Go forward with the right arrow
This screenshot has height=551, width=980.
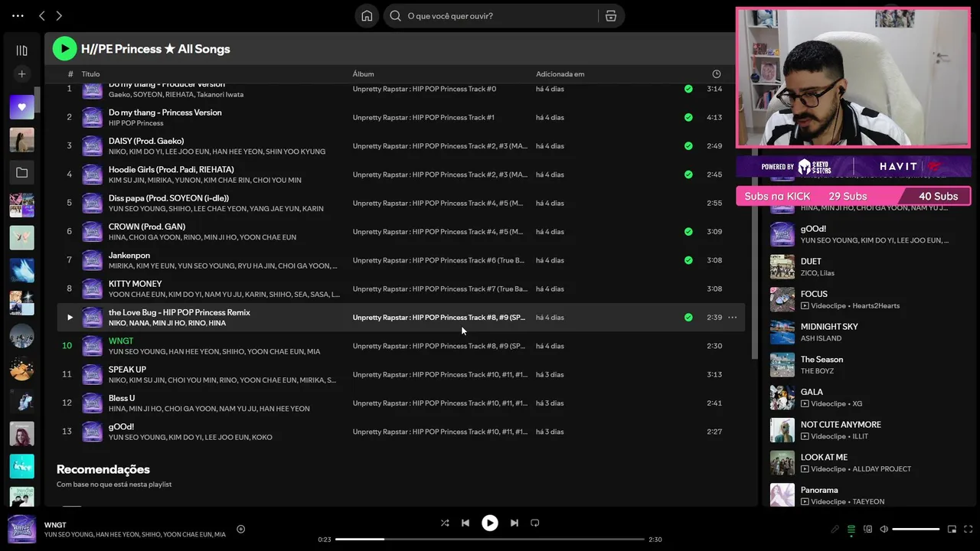click(59, 15)
